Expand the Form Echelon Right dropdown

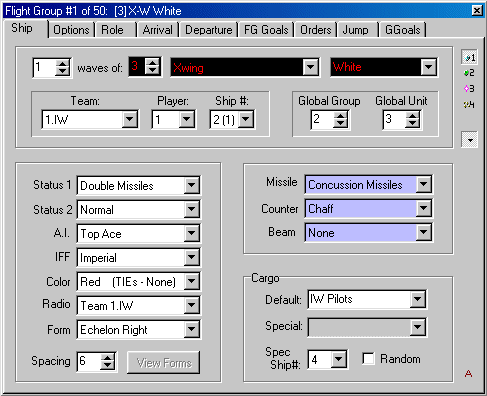[x=192, y=329]
